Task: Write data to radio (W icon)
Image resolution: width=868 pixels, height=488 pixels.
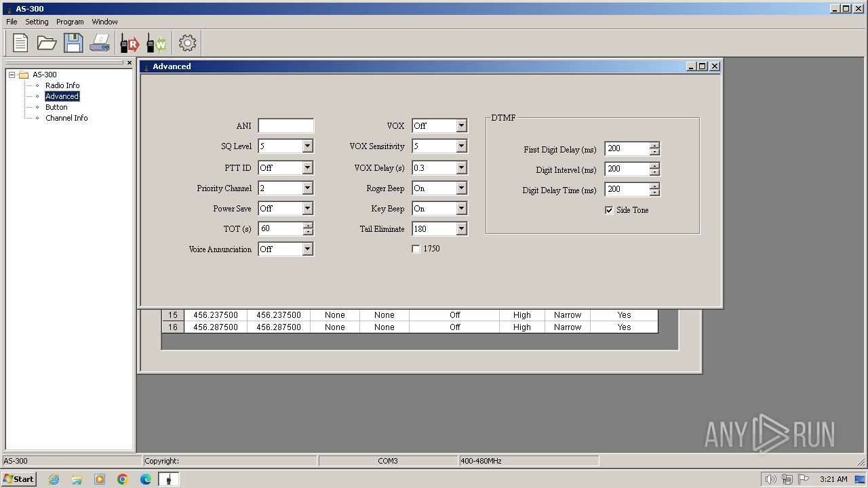Action: 157,43
